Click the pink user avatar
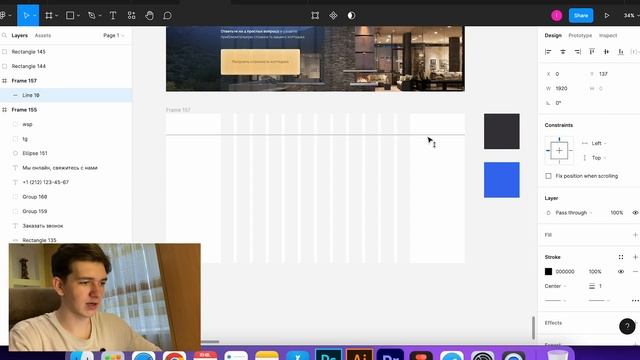This screenshot has width=640, height=360. (x=556, y=16)
